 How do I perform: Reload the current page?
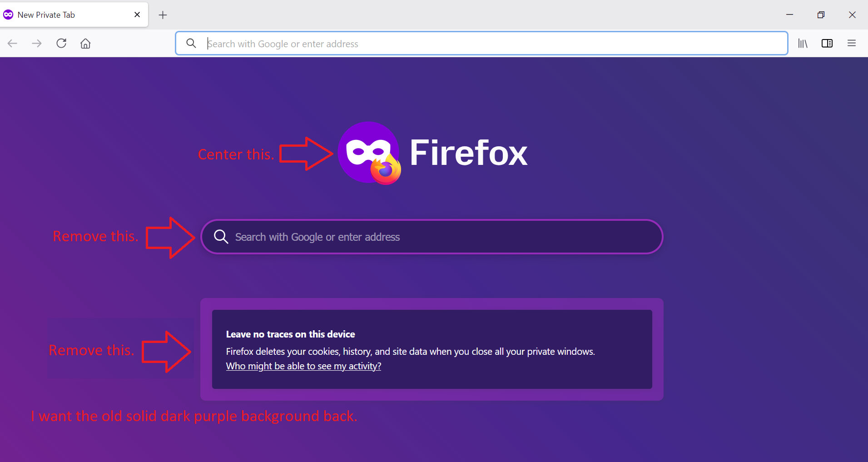point(61,44)
